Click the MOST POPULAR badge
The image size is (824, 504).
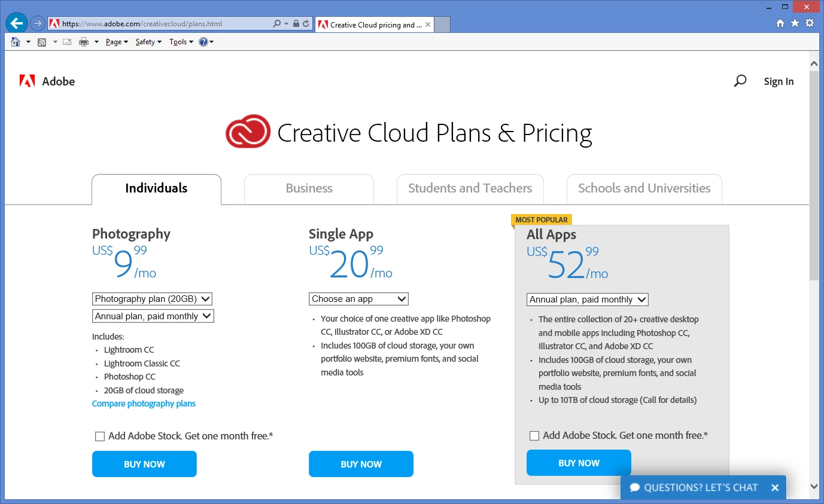coord(542,220)
